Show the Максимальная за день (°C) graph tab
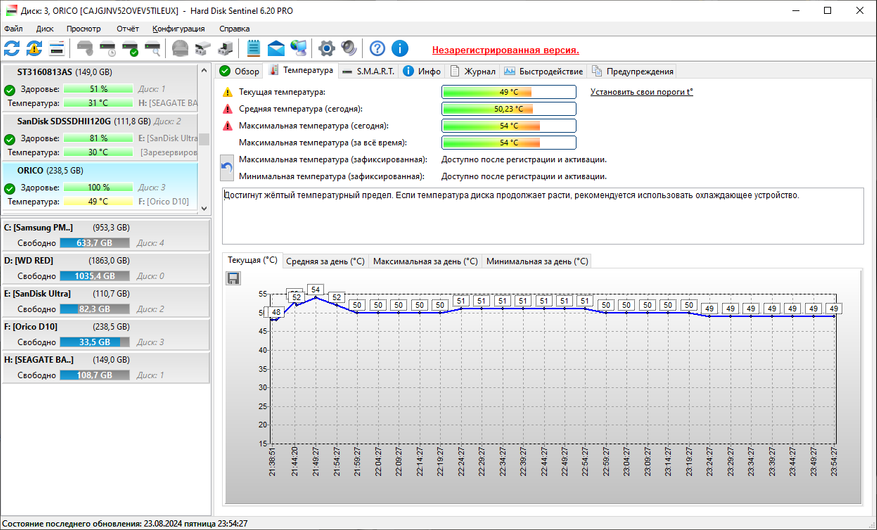Viewport: 877px width, 530px height. point(425,261)
